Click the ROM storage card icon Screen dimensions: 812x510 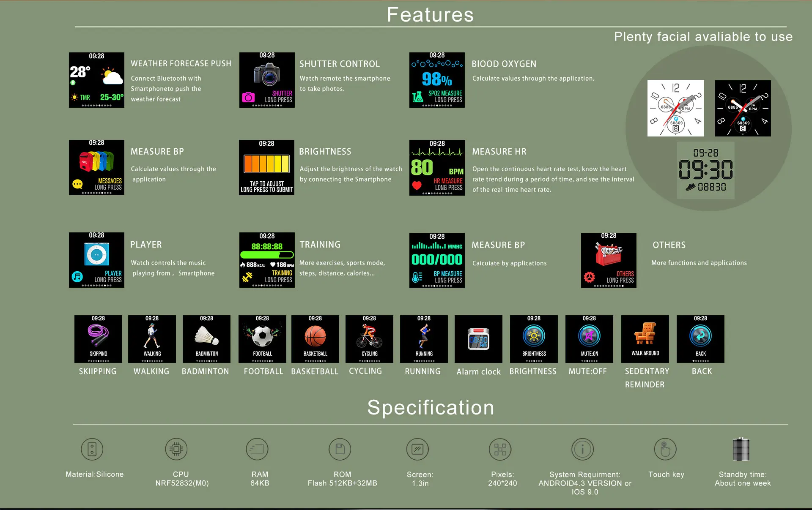point(340,449)
